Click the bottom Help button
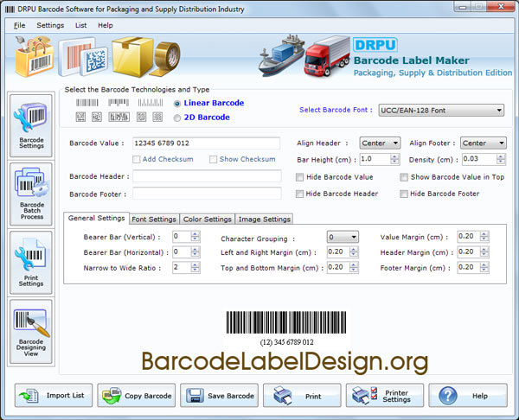This screenshot has width=519, height=420. tap(468, 395)
